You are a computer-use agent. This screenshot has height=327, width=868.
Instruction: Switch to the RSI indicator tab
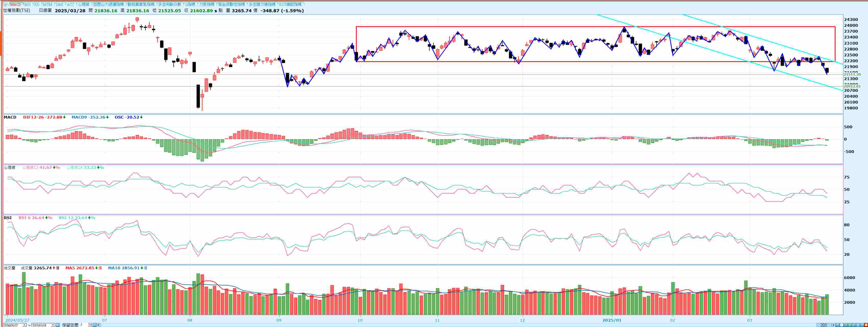point(27,4)
